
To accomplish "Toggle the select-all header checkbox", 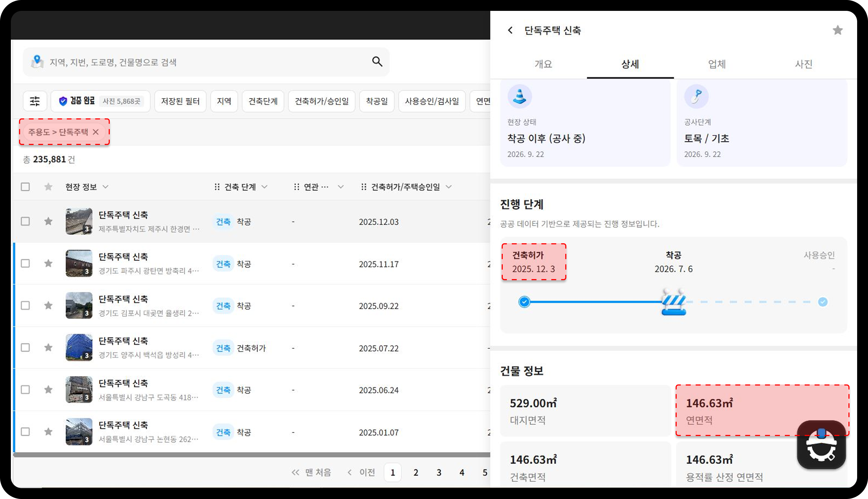I will 25,187.
